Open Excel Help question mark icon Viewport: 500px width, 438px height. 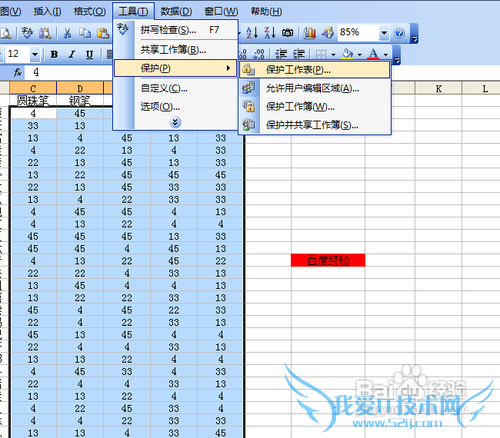point(399,33)
